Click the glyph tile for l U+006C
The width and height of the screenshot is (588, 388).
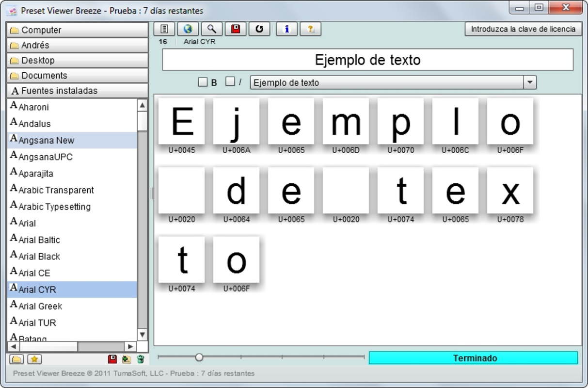pyautogui.click(x=456, y=121)
